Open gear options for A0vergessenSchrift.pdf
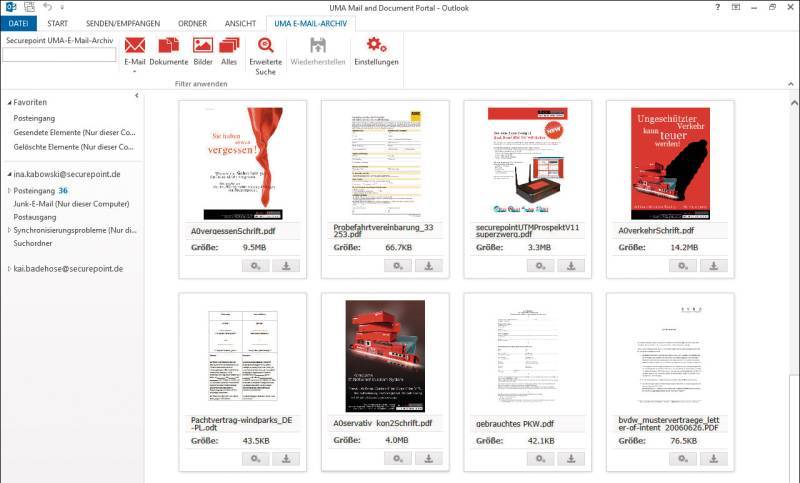Screen dimensions: 800x483 [256, 266]
